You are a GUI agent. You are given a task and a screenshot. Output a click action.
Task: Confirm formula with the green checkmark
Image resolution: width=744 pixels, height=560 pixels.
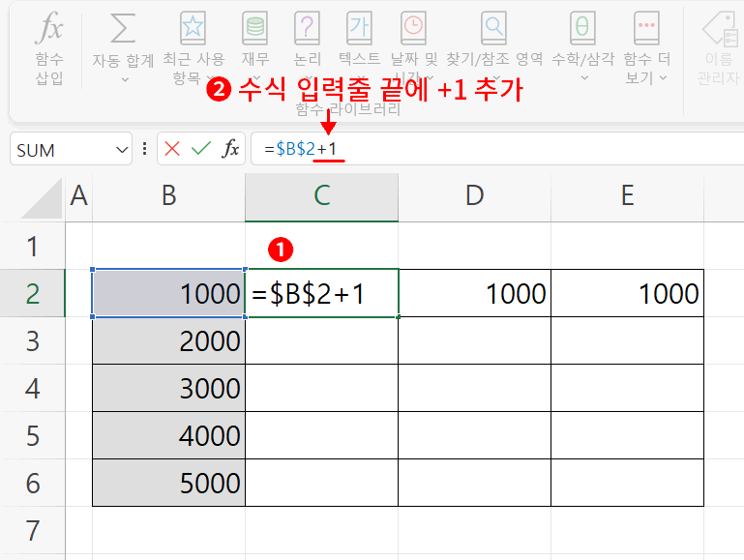click(x=201, y=149)
